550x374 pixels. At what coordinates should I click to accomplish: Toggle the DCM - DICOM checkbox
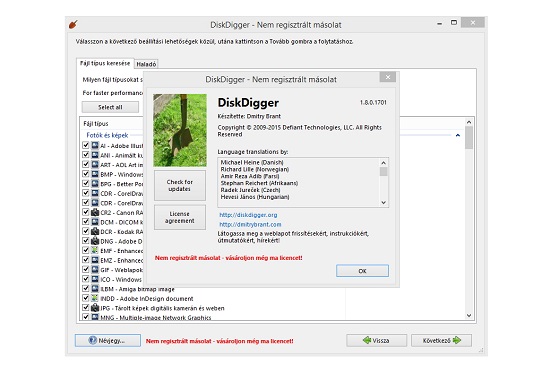pos(86,221)
